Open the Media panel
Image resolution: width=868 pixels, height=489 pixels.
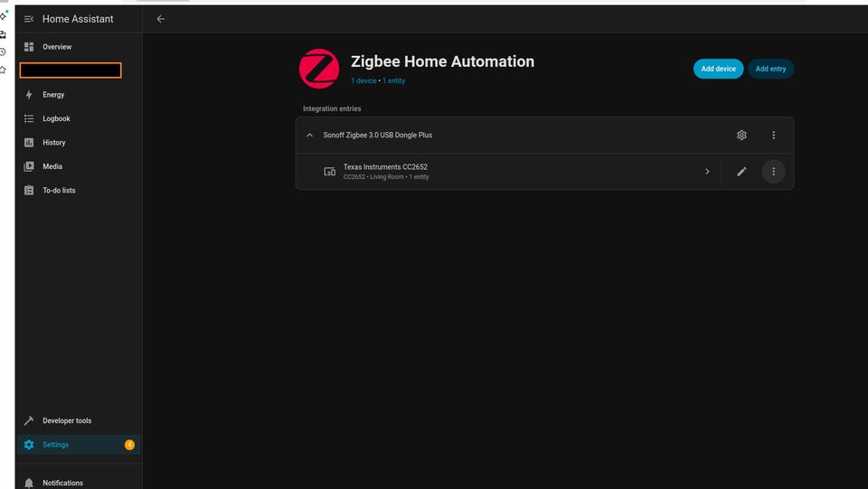click(x=78, y=166)
